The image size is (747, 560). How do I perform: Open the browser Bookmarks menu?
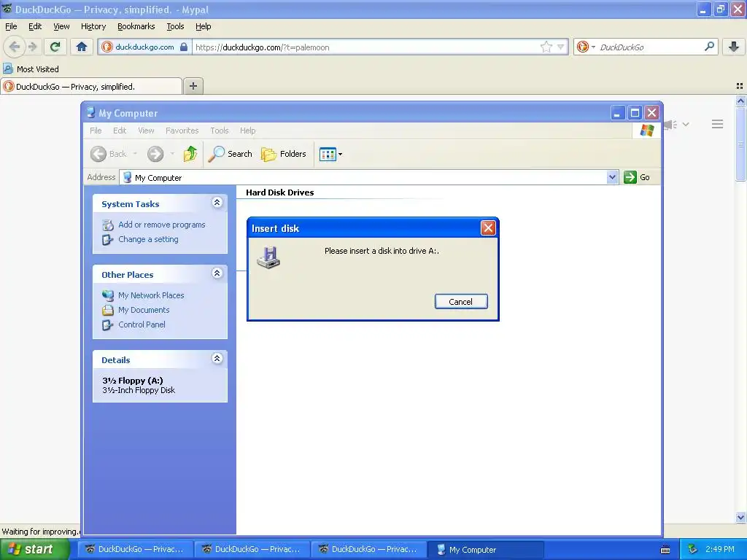coord(136,26)
